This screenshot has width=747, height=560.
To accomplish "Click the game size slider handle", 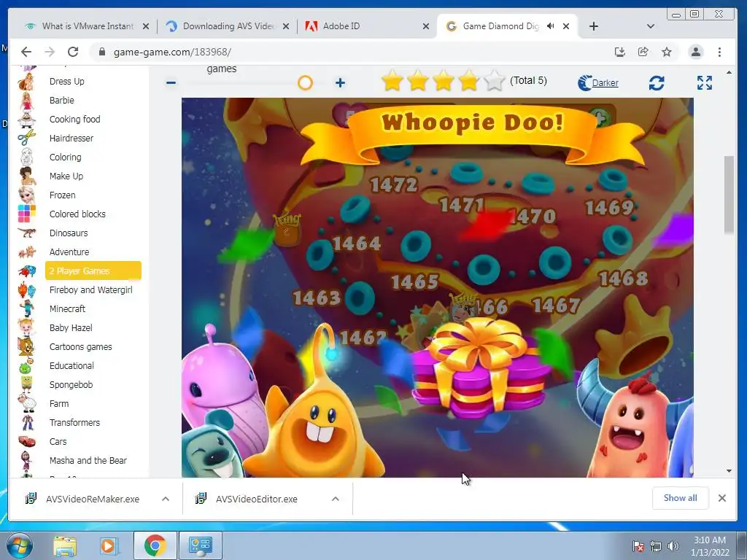I will pos(306,83).
